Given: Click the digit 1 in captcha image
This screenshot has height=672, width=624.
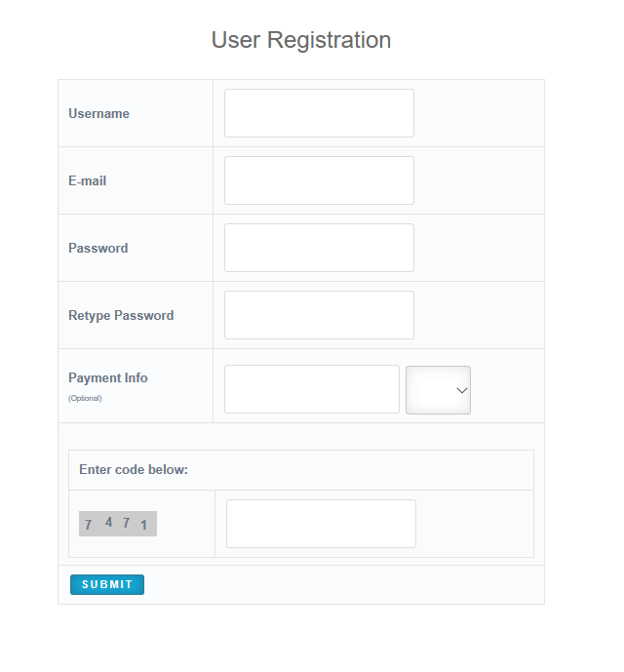Looking at the screenshot, I should (x=143, y=526).
